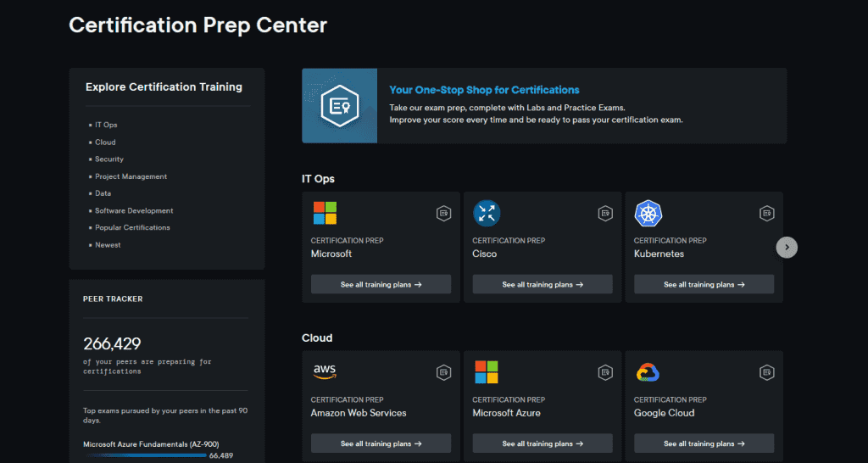The image size is (868, 463).
Task: Click the AWS logo icon
Action: [325, 372]
